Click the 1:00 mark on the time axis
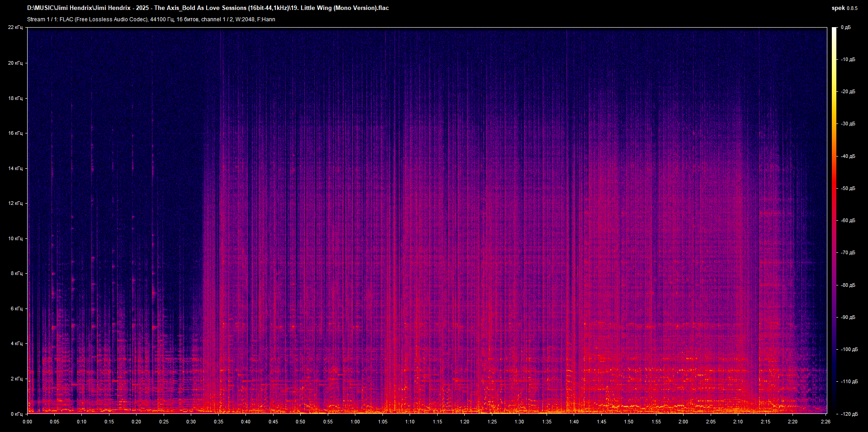Viewport: 868px width, 432px height. coord(355,421)
